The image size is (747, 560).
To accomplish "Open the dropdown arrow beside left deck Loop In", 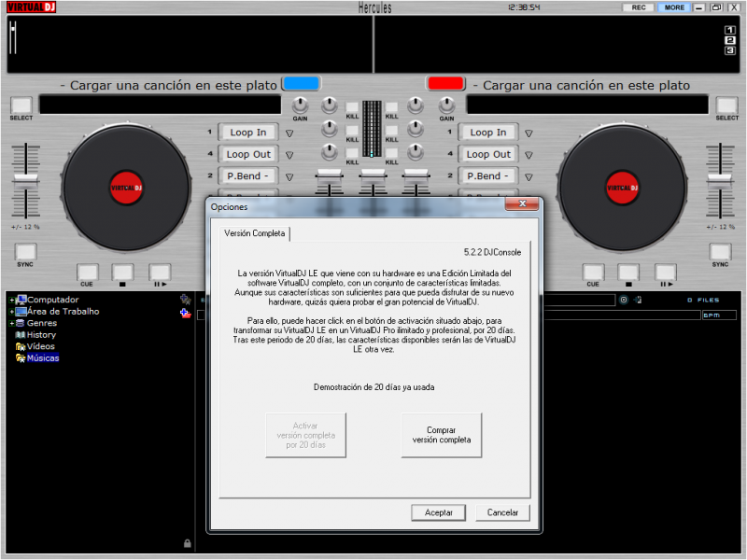I will click(289, 133).
